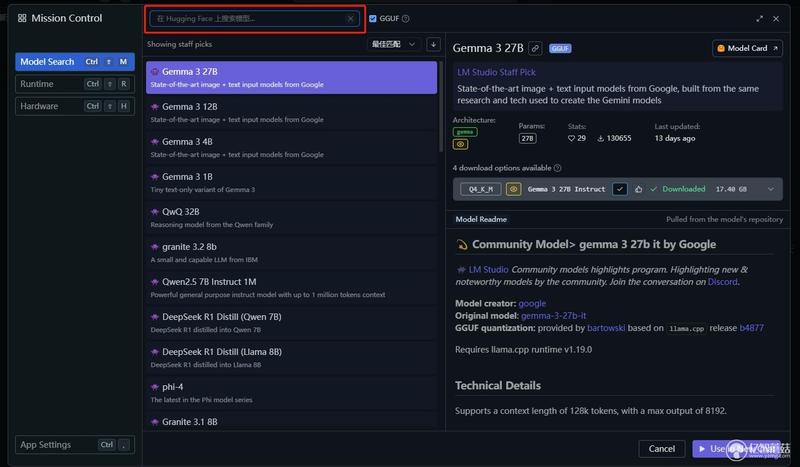Click the thumbs-up icon in download row
Viewport: 800px width, 467px height.
tap(638, 189)
